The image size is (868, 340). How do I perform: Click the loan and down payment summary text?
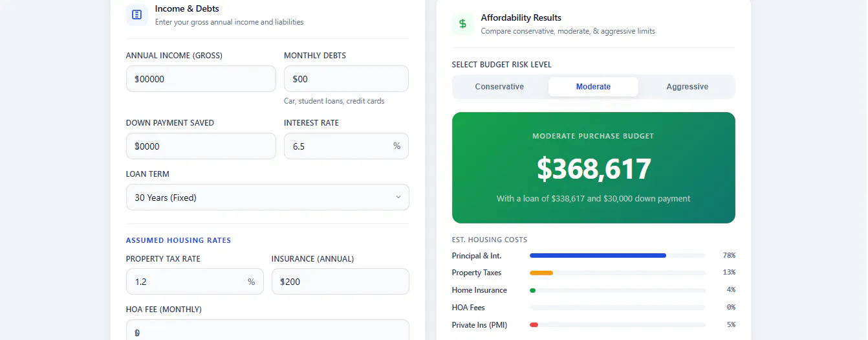(x=594, y=199)
